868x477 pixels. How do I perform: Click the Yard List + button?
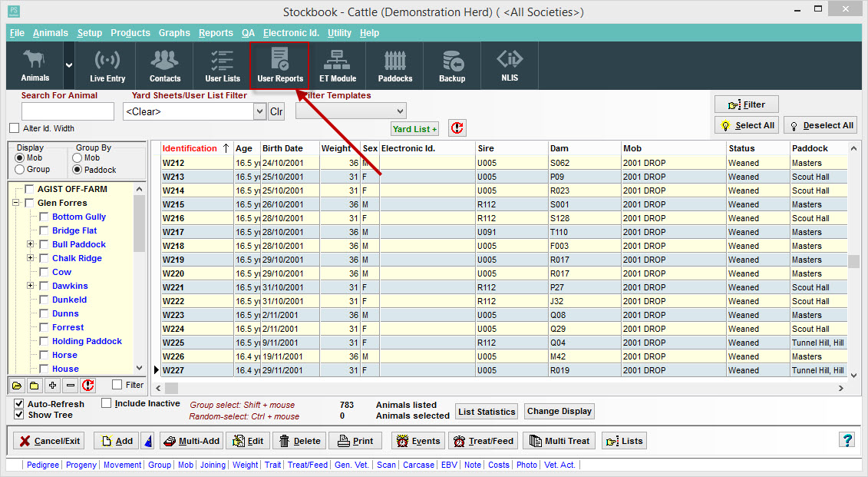point(414,129)
